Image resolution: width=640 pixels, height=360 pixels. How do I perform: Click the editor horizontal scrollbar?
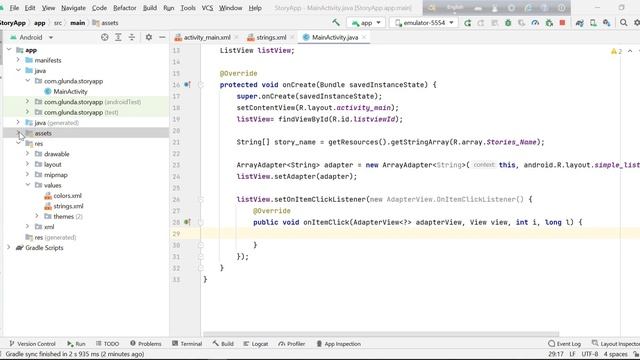381,334
